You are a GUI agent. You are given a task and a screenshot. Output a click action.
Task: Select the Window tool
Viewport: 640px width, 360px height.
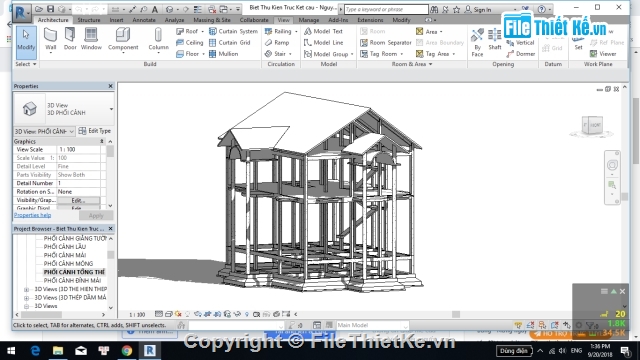pos(91,39)
